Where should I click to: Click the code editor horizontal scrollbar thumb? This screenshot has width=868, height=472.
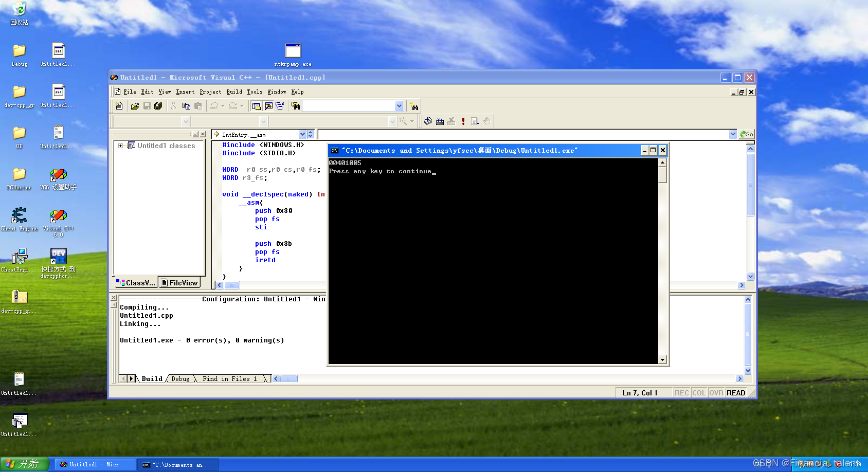[x=231, y=285]
